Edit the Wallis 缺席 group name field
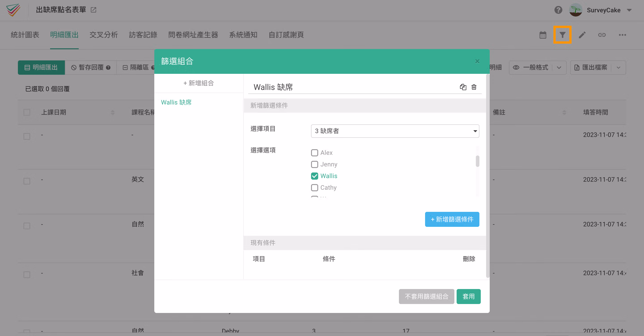644x336 pixels. click(354, 87)
